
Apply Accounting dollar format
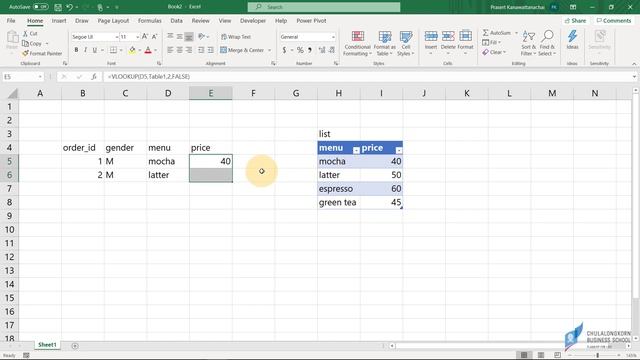click(284, 50)
